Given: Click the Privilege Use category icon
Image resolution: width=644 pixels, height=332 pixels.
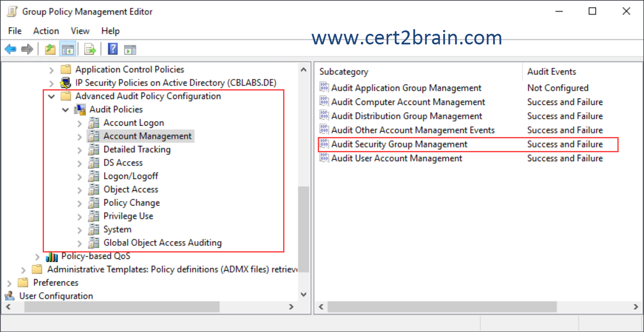Looking at the screenshot, I should coord(93,216).
